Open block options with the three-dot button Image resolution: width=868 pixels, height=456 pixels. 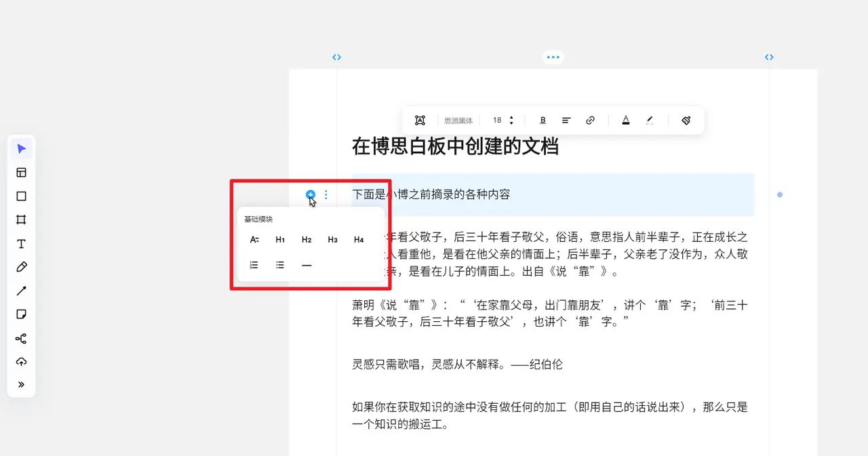coord(326,194)
